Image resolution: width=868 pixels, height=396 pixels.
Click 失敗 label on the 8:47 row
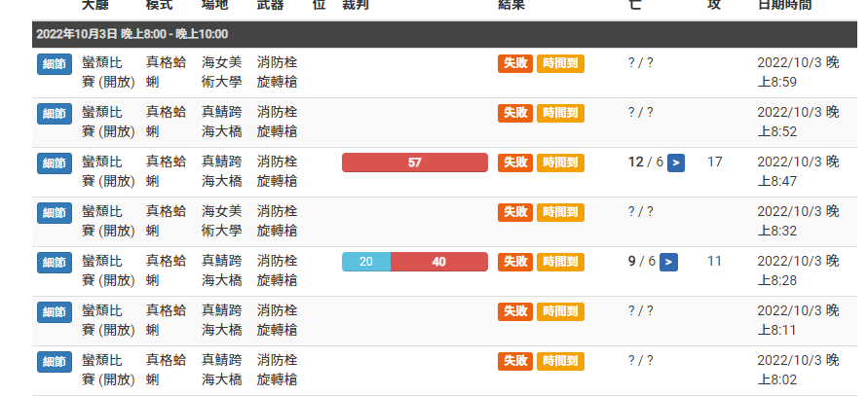pyautogui.click(x=515, y=162)
